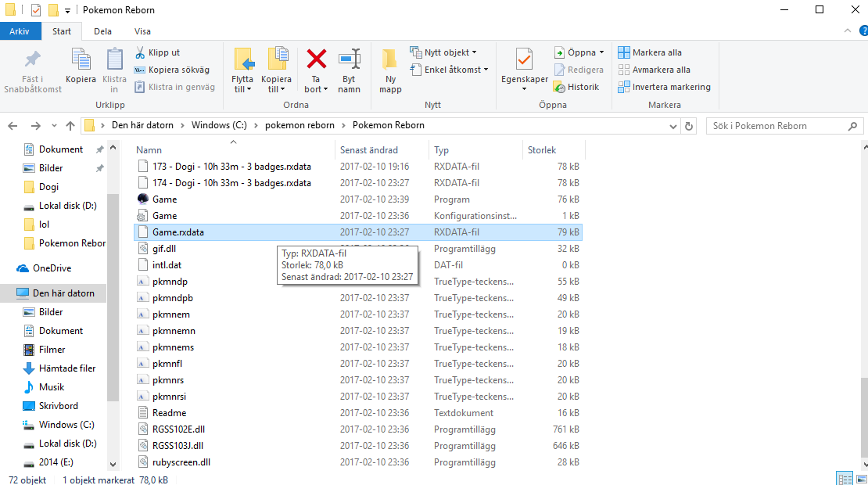Select the Game configuration settings file
868x485 pixels.
click(x=358, y=215)
